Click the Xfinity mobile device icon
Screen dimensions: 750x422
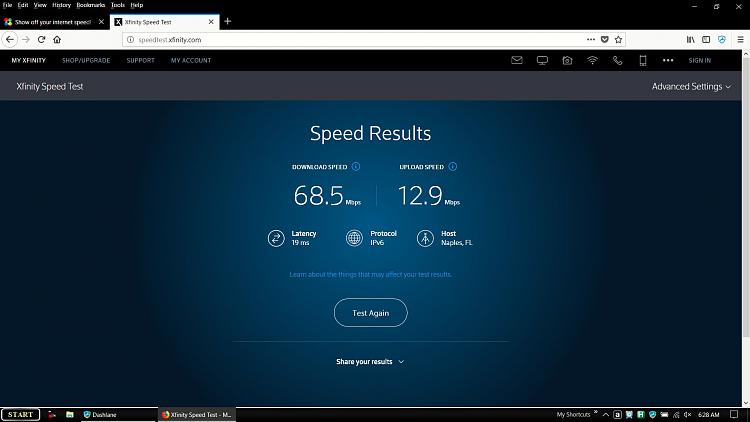(x=643, y=60)
